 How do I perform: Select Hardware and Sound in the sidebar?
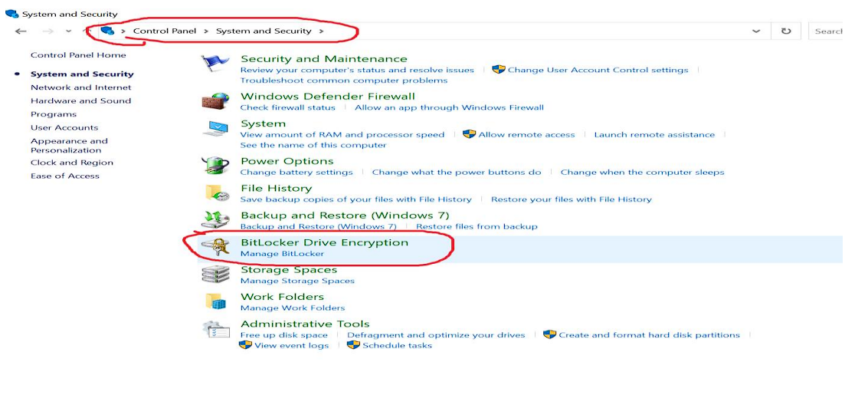point(80,100)
